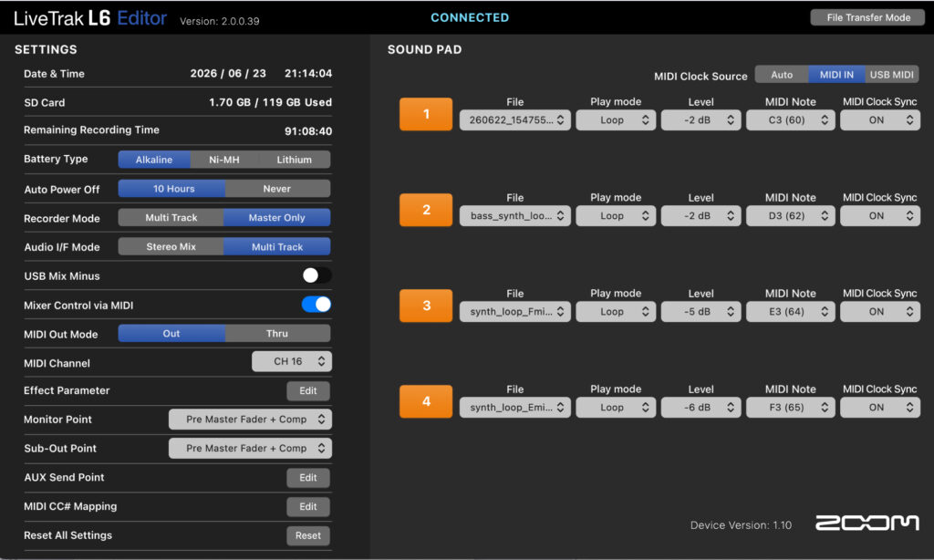Click the Device Version: 1.10 text
This screenshot has height=560, width=934.
click(x=741, y=524)
